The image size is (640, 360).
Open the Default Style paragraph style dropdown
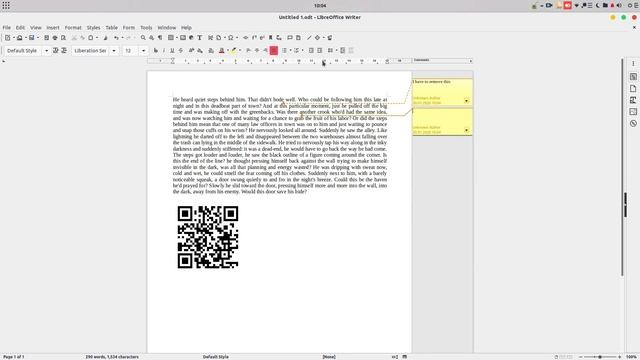[46, 51]
